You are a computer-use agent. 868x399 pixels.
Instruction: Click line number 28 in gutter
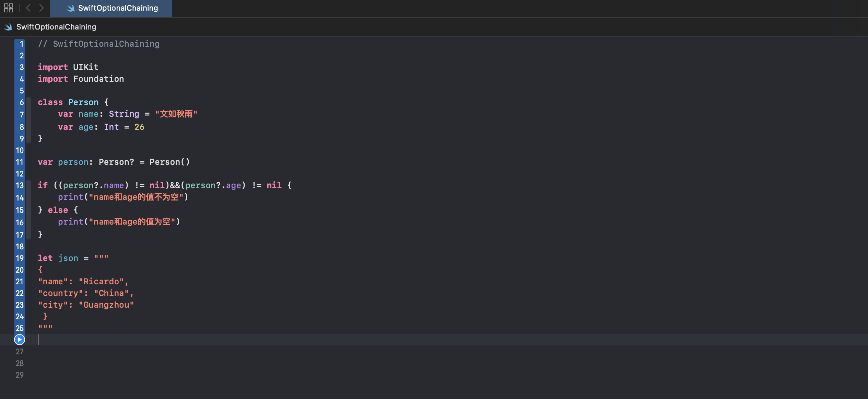20,363
